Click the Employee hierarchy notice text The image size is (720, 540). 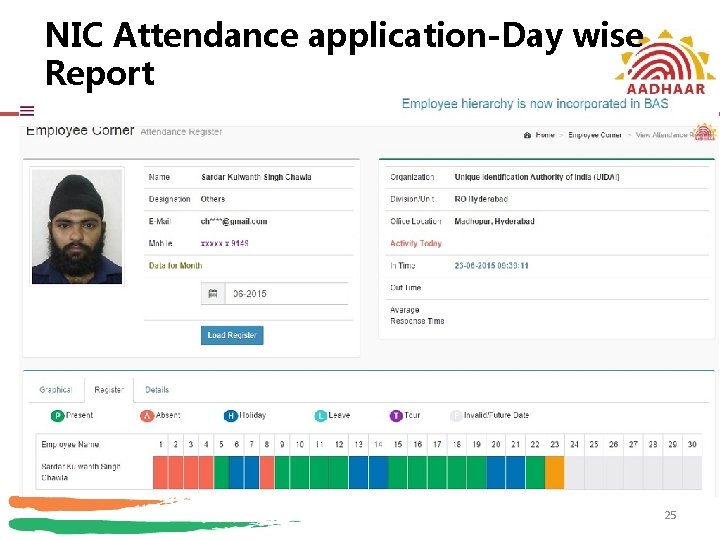[535, 104]
